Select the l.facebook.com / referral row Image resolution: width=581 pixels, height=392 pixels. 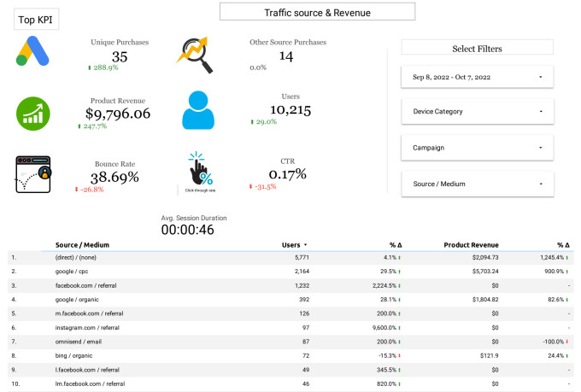pyautogui.click(x=290, y=370)
